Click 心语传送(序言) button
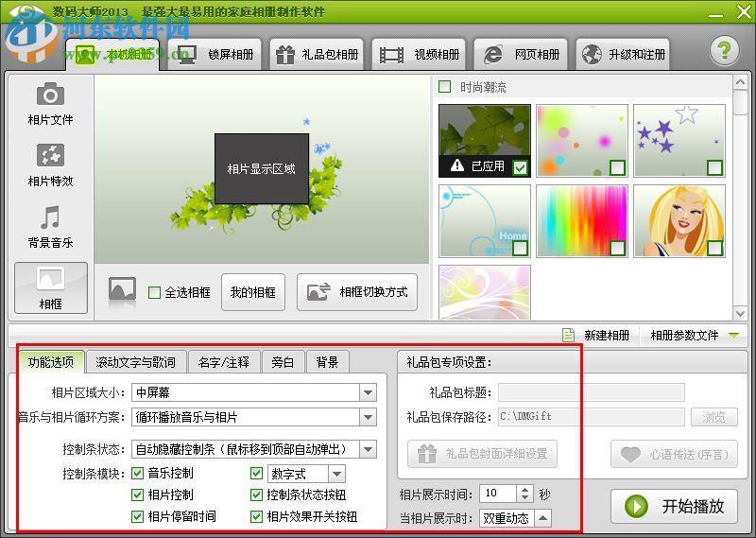This screenshot has width=756, height=538. (674, 454)
